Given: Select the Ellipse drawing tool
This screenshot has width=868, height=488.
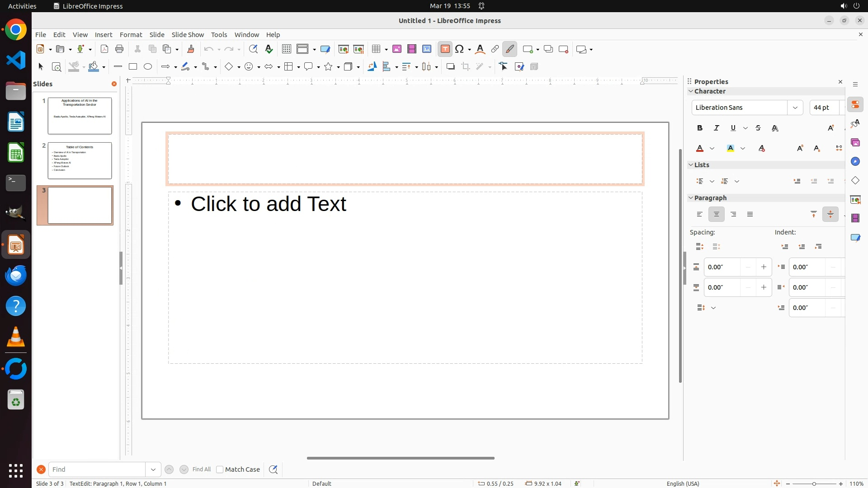Looking at the screenshot, I should pos(148,67).
